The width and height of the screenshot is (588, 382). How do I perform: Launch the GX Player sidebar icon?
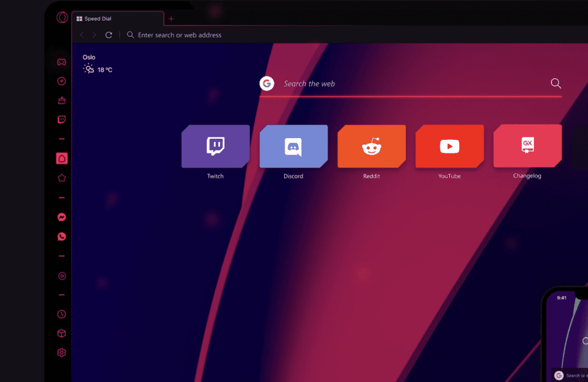[x=61, y=276]
